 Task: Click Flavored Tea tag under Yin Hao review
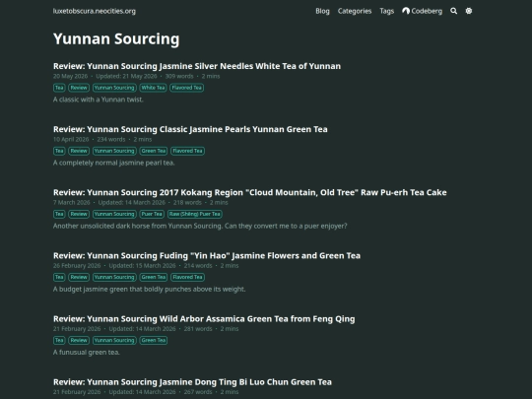coord(187,277)
